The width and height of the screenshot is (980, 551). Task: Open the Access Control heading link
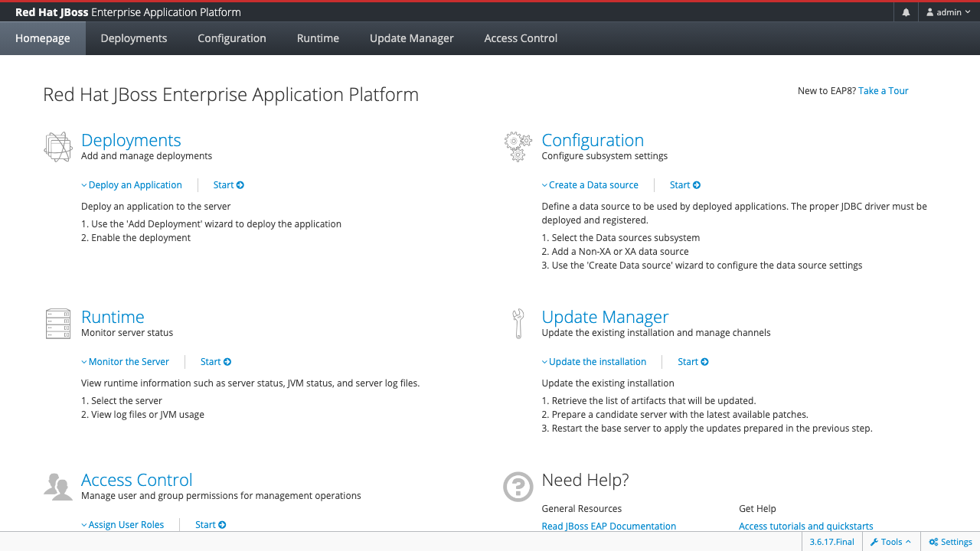[x=137, y=480]
